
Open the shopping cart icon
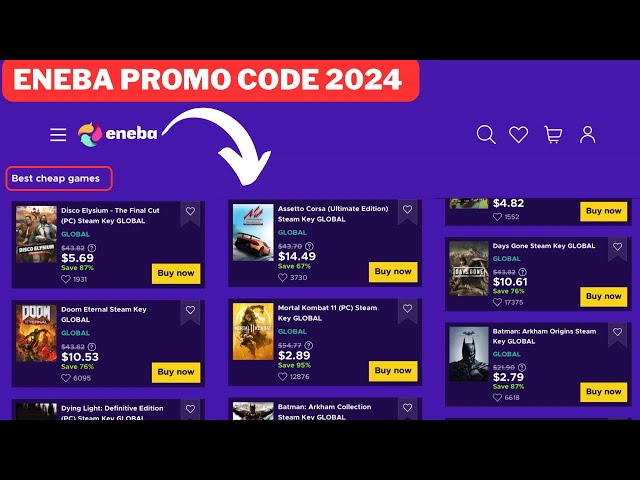pos(553,134)
